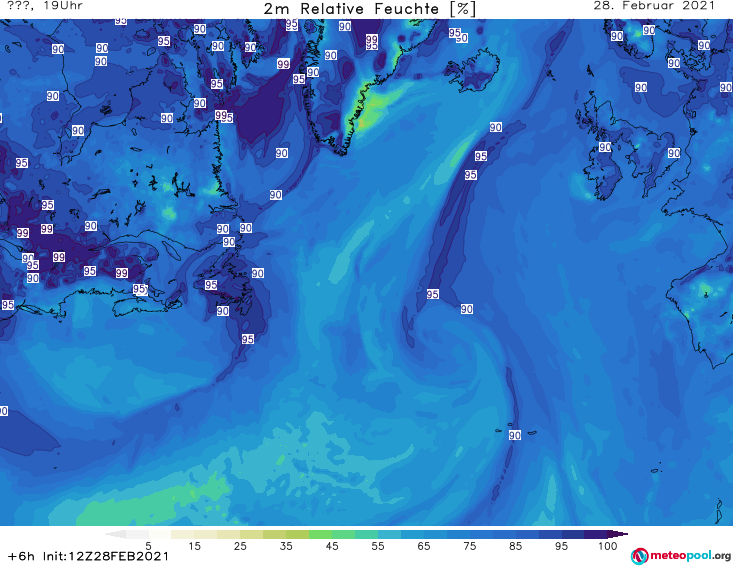This screenshot has height=566, width=733.
Task: Click the '+6h' forecast offset text
Action: [x=21, y=556]
